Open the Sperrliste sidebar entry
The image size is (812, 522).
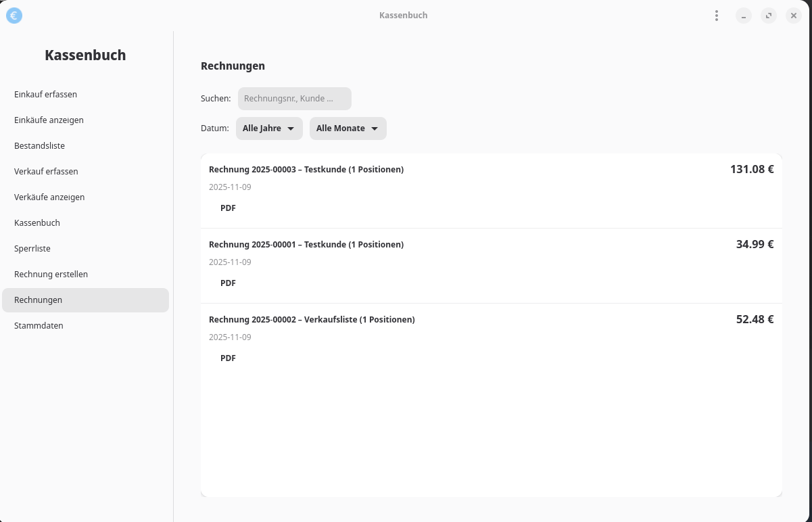(32, 249)
